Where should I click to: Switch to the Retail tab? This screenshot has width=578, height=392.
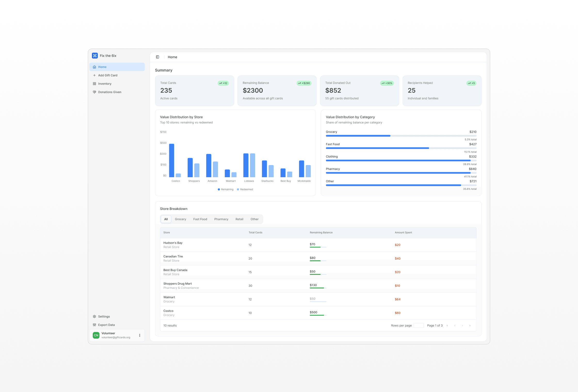(x=239, y=219)
